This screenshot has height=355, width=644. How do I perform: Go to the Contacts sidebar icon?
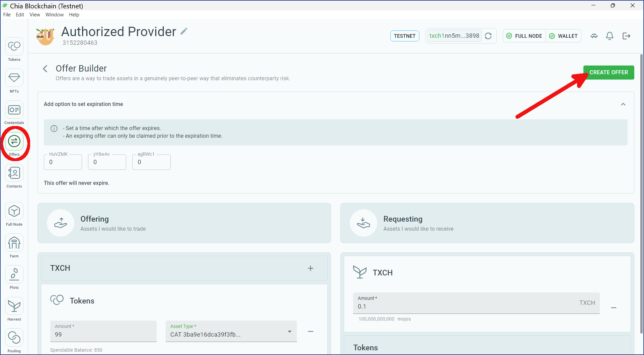point(14,176)
